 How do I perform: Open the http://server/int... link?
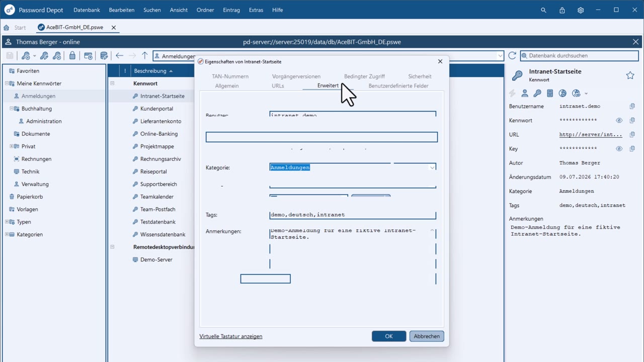coord(591,134)
